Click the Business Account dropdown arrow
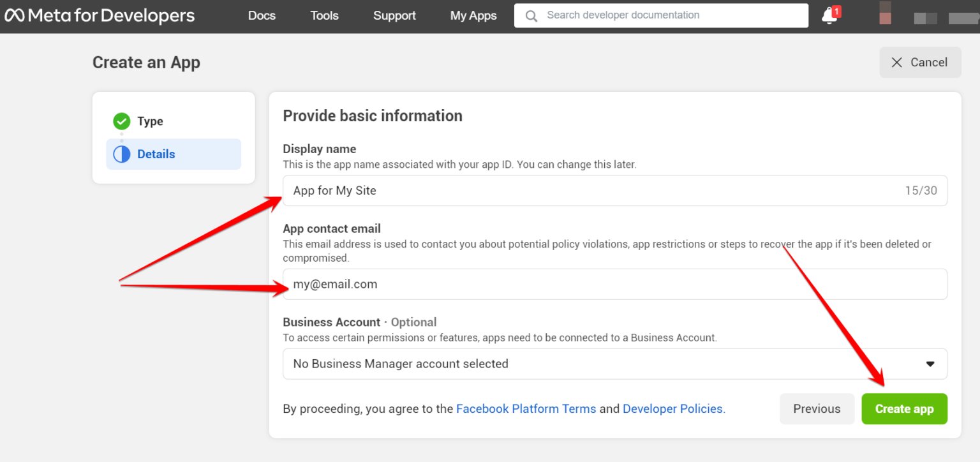The image size is (980, 462). coord(930,364)
